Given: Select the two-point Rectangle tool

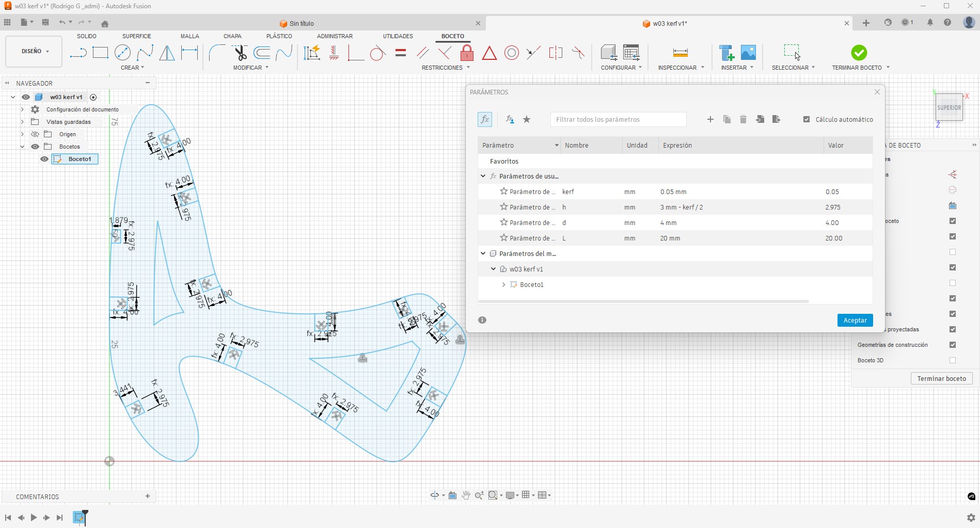Looking at the screenshot, I should pos(100,53).
